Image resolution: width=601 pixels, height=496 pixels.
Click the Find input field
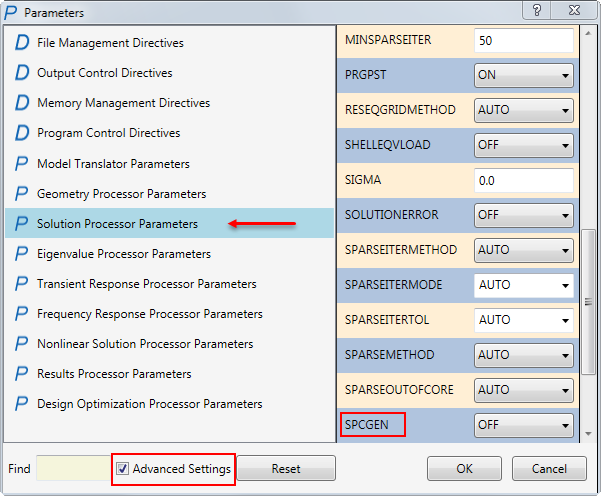(72, 469)
